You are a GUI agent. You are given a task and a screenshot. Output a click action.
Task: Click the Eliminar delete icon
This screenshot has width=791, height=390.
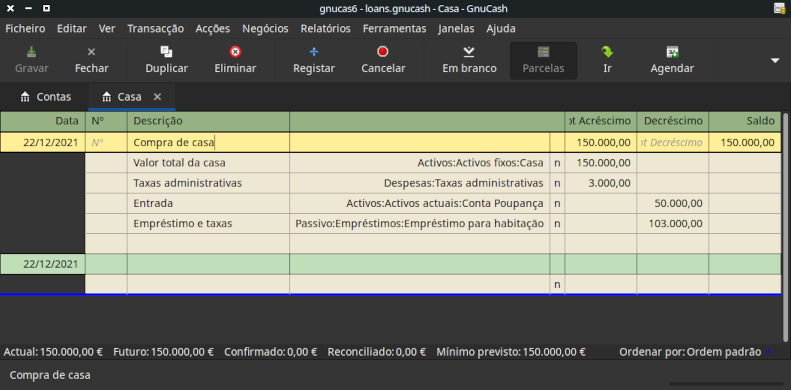click(235, 51)
